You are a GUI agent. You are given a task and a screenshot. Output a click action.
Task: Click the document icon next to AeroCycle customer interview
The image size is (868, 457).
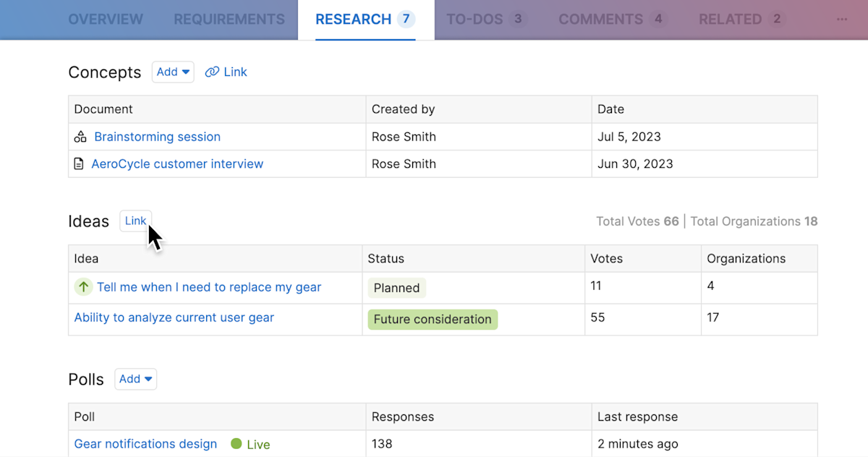click(x=79, y=163)
